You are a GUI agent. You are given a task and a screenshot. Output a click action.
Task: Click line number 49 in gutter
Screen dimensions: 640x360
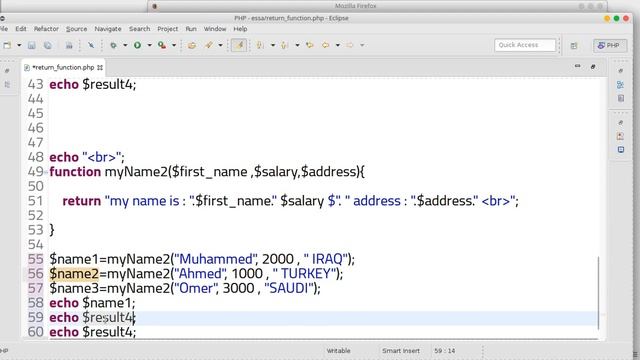[36, 172]
